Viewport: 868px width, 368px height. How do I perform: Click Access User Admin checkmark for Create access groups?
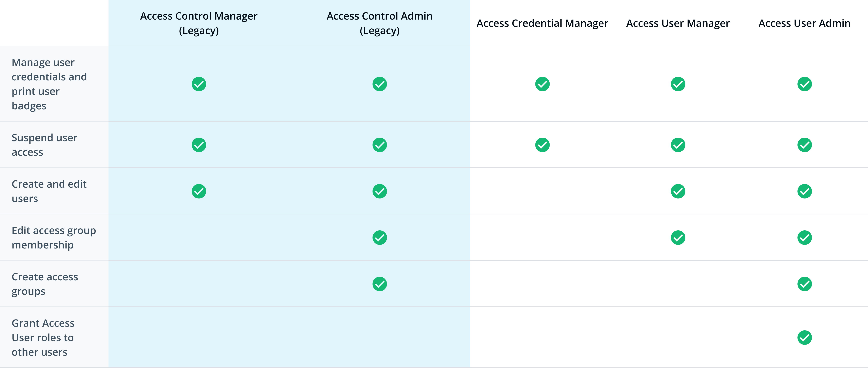804,284
